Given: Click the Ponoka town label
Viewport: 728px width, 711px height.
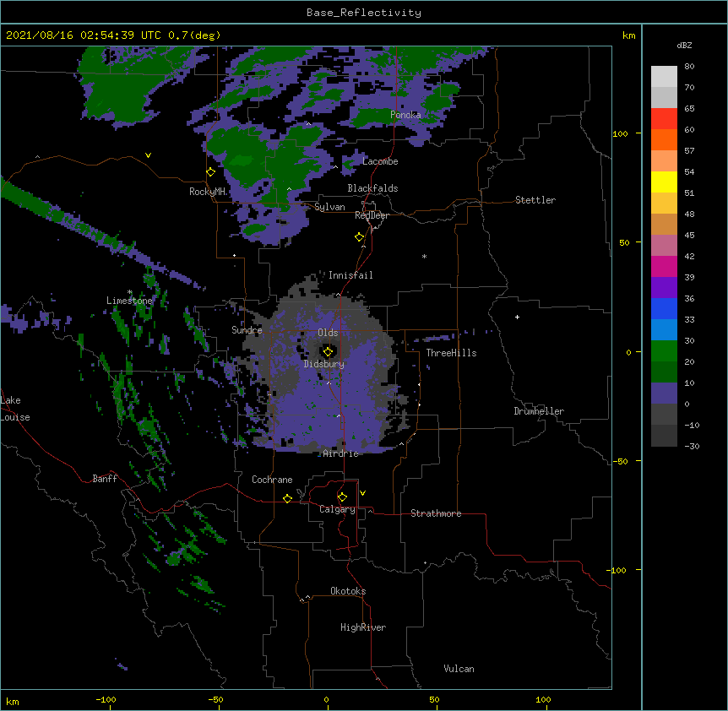Looking at the screenshot, I should [405, 115].
